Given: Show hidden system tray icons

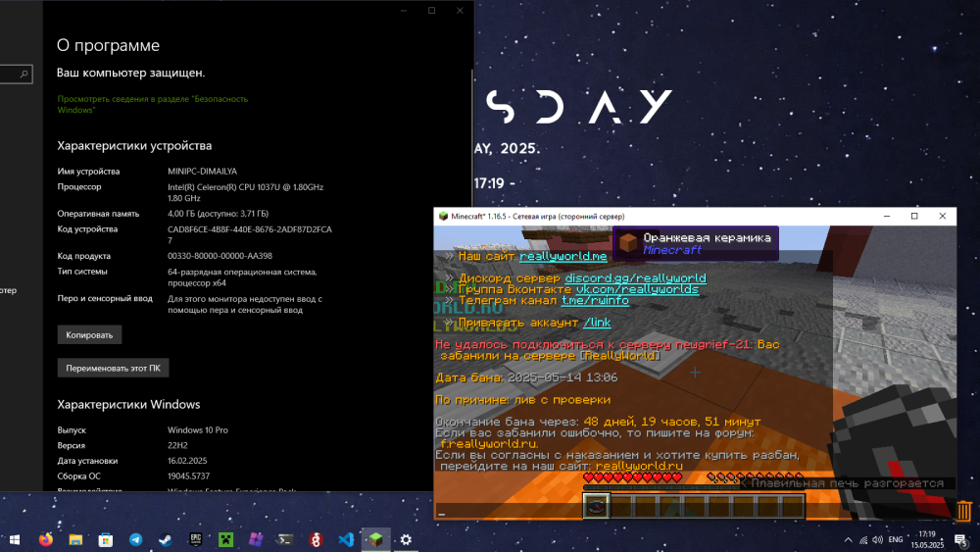Looking at the screenshot, I should [848, 539].
